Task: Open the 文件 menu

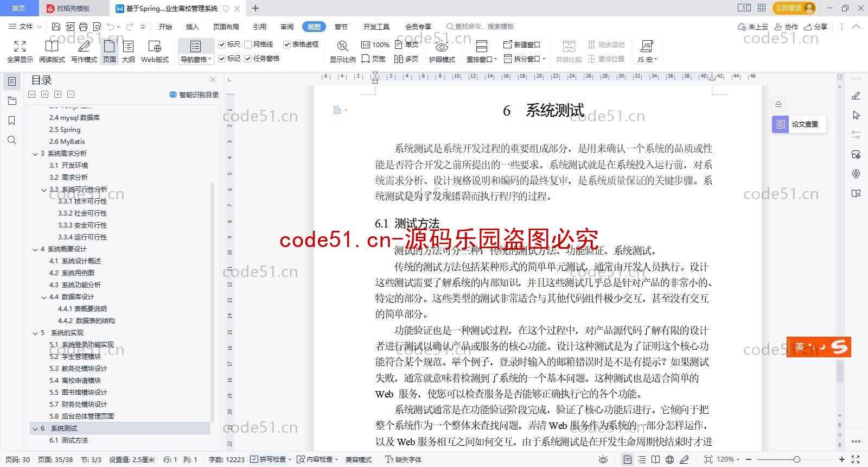Action: coord(25,27)
